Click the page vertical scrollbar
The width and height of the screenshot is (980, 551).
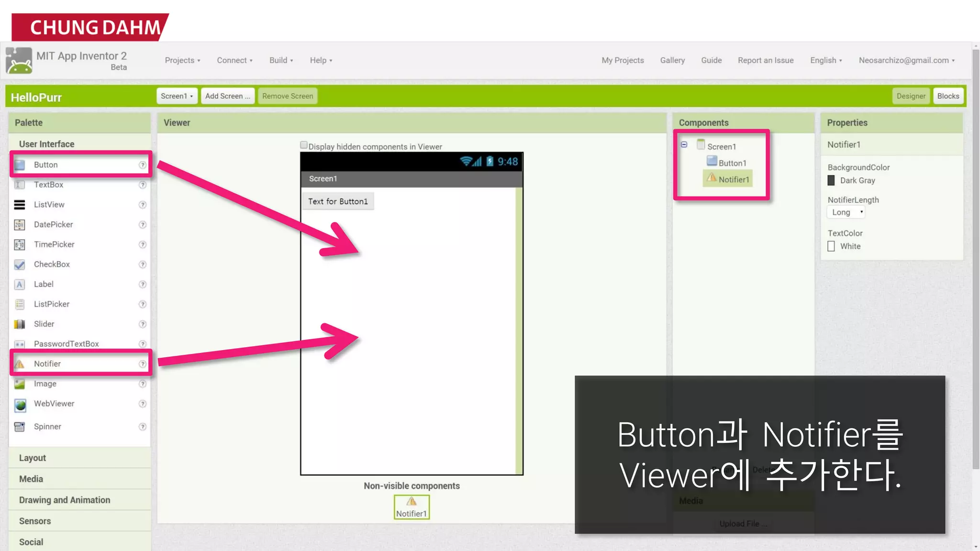[x=976, y=258]
